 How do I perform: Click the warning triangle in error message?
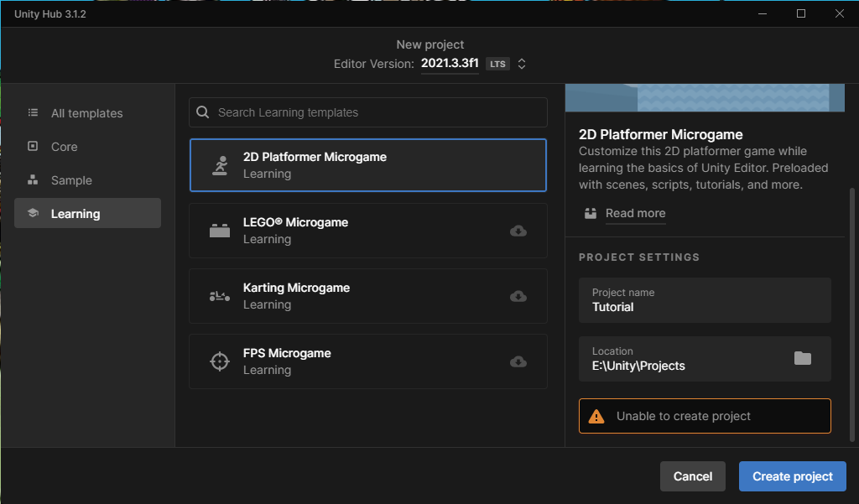click(596, 416)
